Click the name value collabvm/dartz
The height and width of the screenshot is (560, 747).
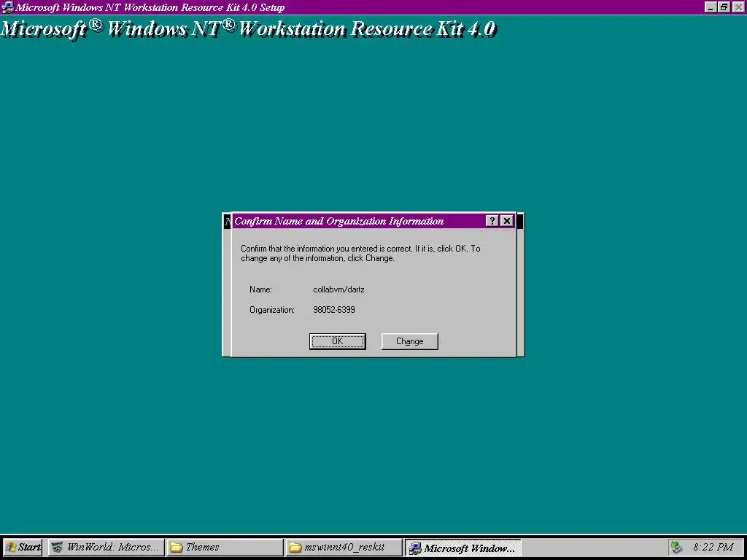tap(338, 289)
